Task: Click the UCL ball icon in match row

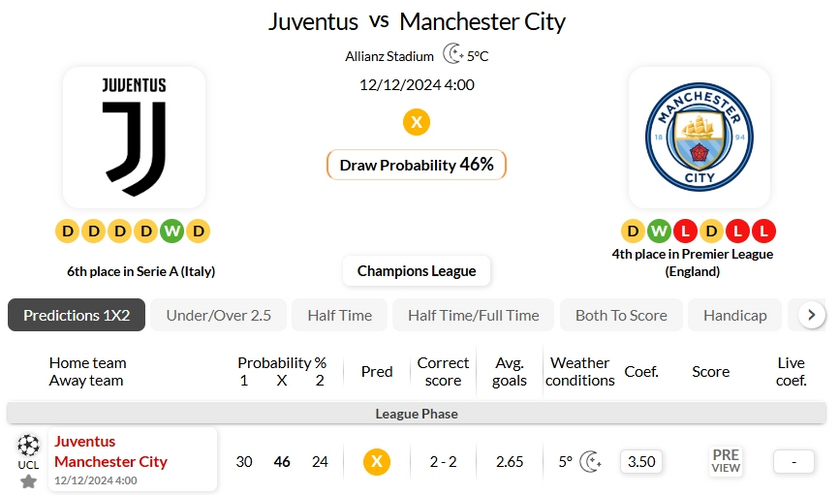Action: click(x=28, y=445)
